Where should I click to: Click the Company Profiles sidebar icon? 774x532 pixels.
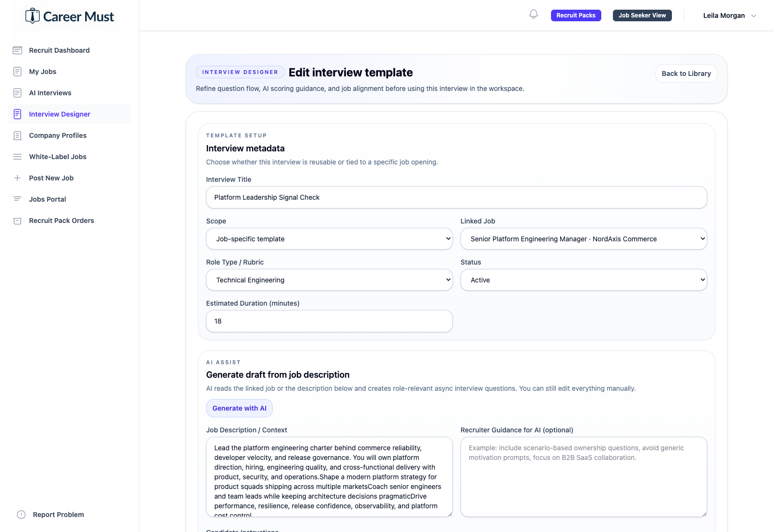[x=17, y=135]
